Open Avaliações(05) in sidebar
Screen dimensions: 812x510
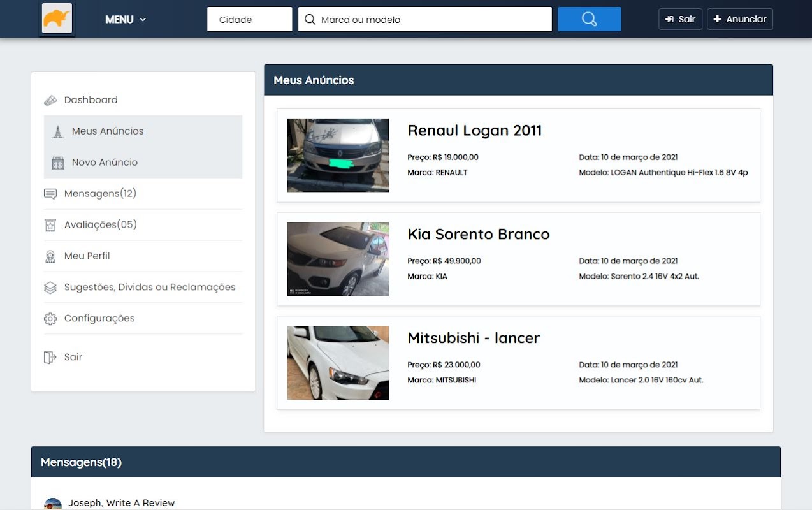pyautogui.click(x=101, y=225)
